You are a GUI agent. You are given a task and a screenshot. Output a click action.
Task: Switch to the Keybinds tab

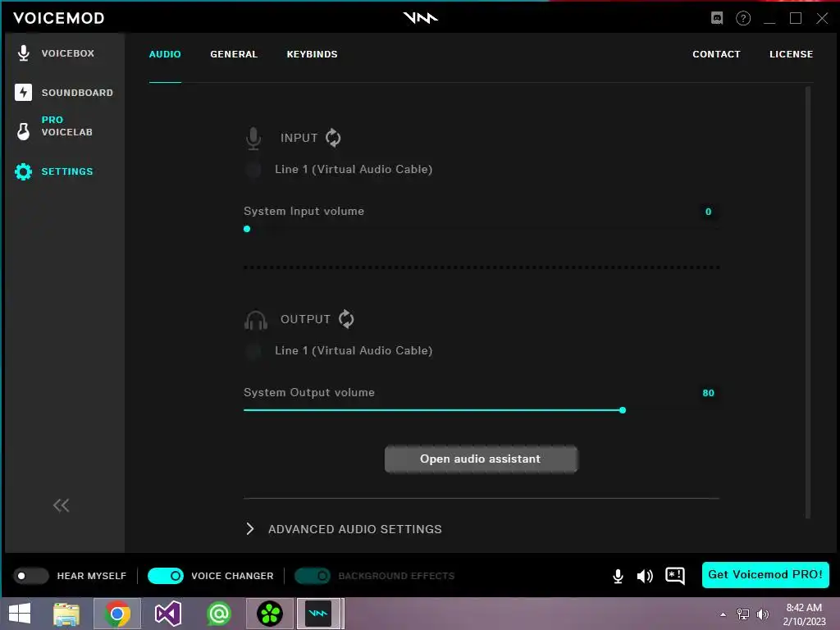coord(312,54)
